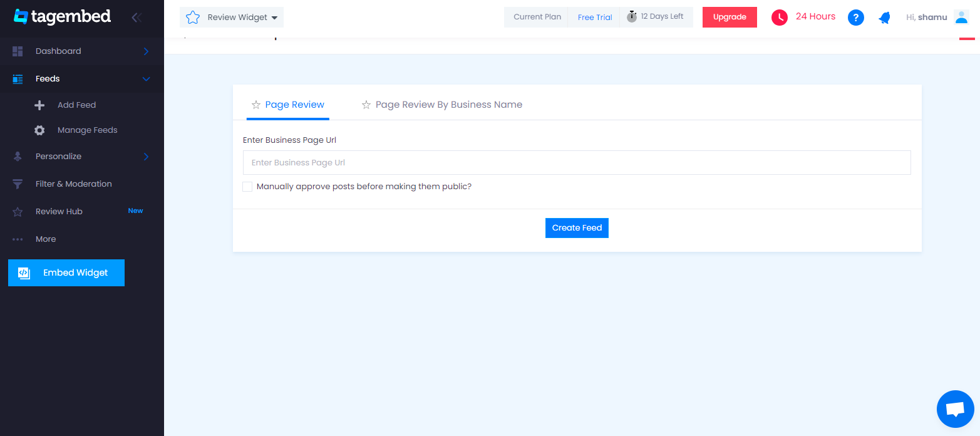Open the Review Widget dropdown
This screenshot has width=980, height=436.
tap(232, 18)
